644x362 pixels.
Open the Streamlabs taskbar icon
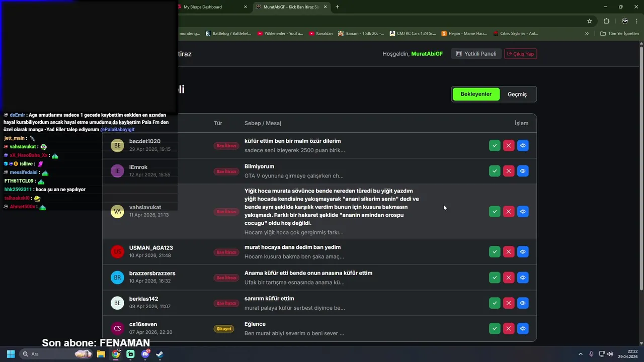tap(131, 354)
